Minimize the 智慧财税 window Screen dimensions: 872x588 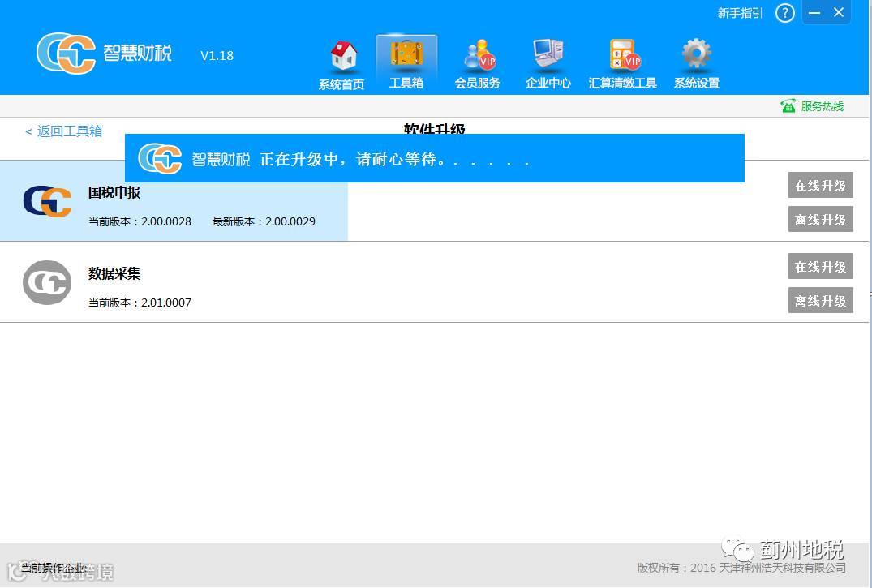(814, 13)
